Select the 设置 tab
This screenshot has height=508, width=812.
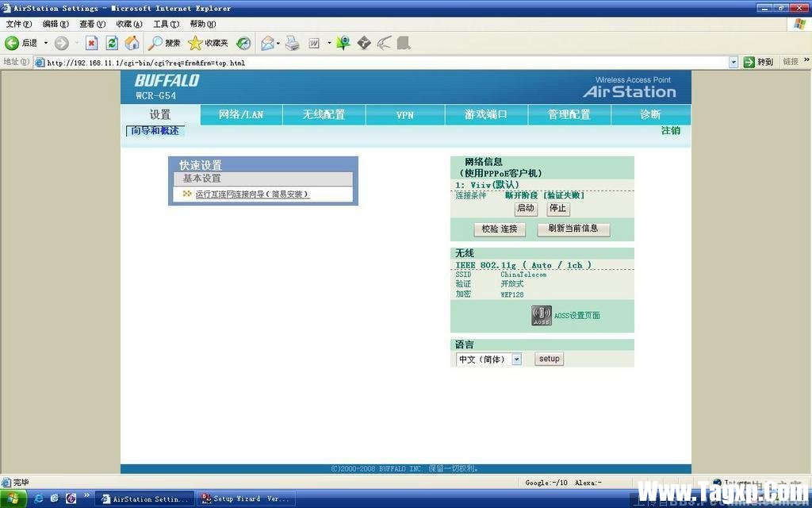(160, 114)
